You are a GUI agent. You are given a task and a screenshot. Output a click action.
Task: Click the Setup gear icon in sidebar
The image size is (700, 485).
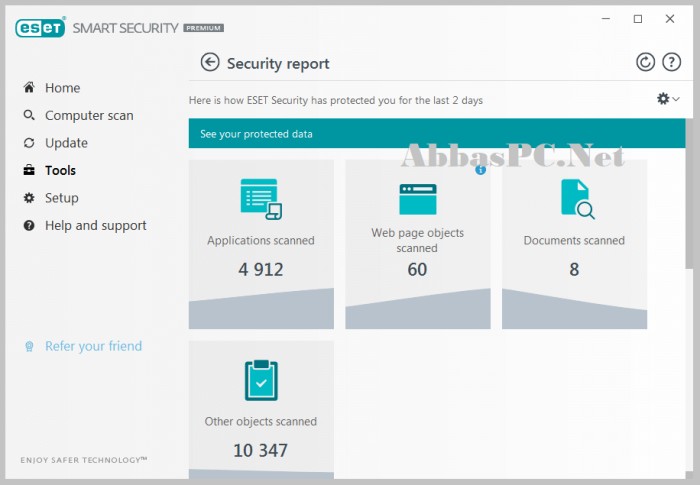(29, 198)
